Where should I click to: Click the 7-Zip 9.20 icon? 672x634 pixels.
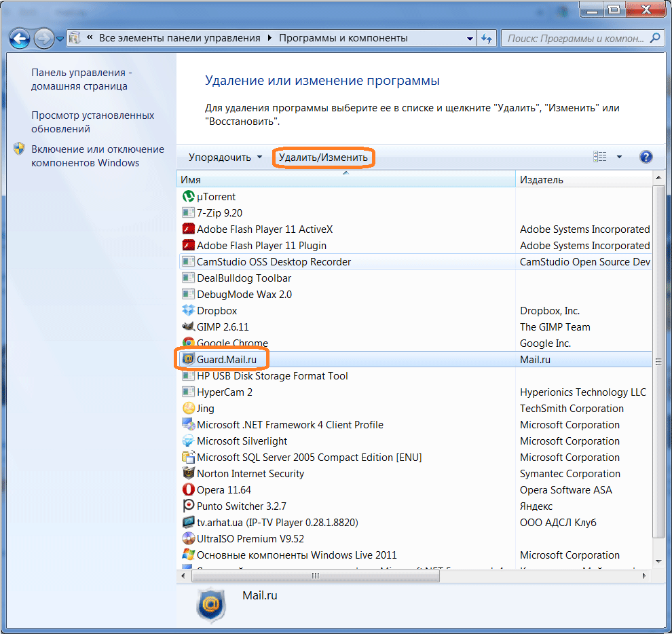pos(188,212)
